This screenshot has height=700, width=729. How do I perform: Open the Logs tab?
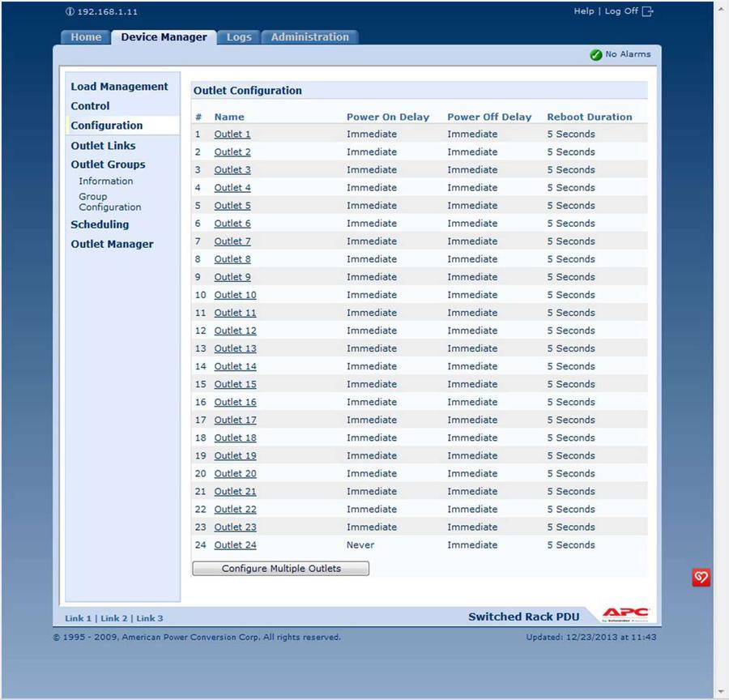tap(239, 37)
